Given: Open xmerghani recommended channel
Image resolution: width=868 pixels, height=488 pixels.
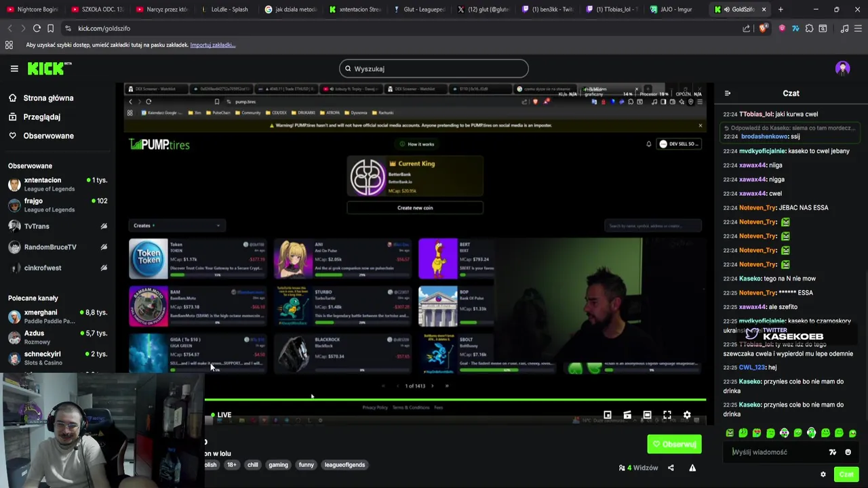Looking at the screenshot, I should coord(58,317).
